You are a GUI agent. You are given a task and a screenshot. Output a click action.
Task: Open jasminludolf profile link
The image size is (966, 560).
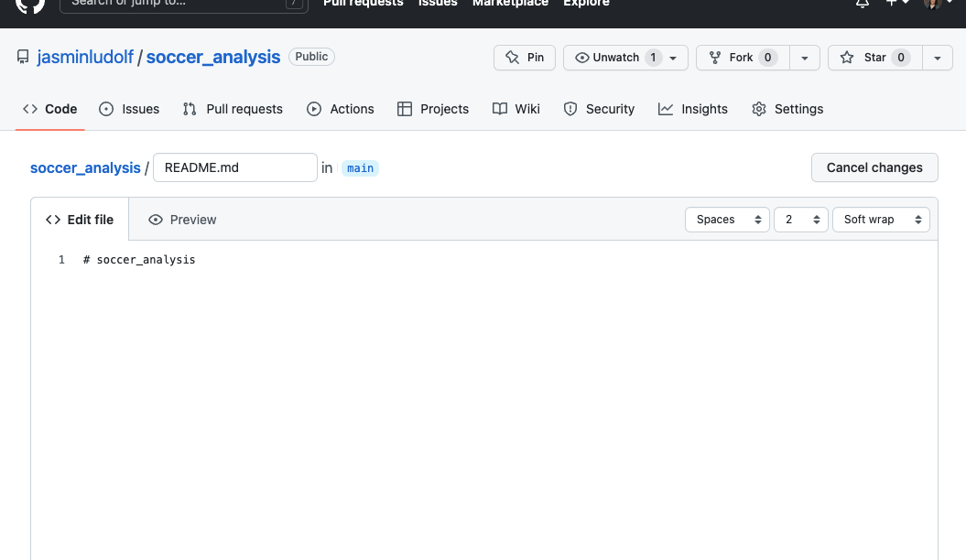85,58
